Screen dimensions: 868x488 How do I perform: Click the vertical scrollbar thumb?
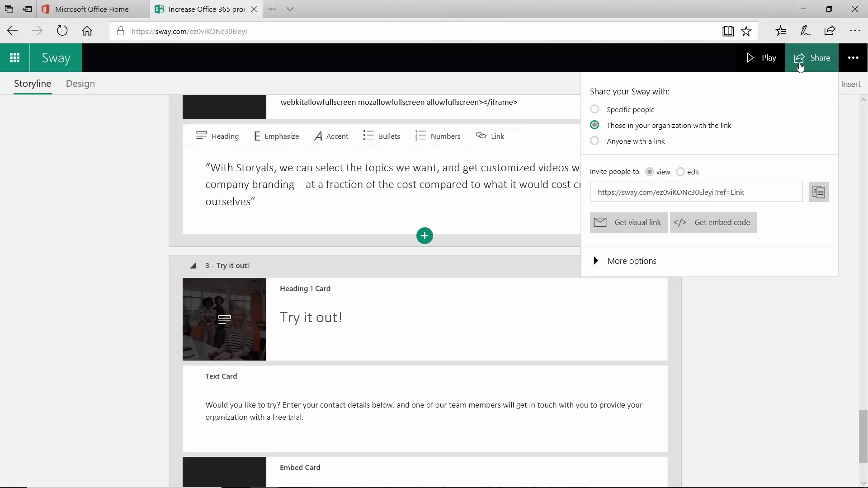click(x=863, y=436)
